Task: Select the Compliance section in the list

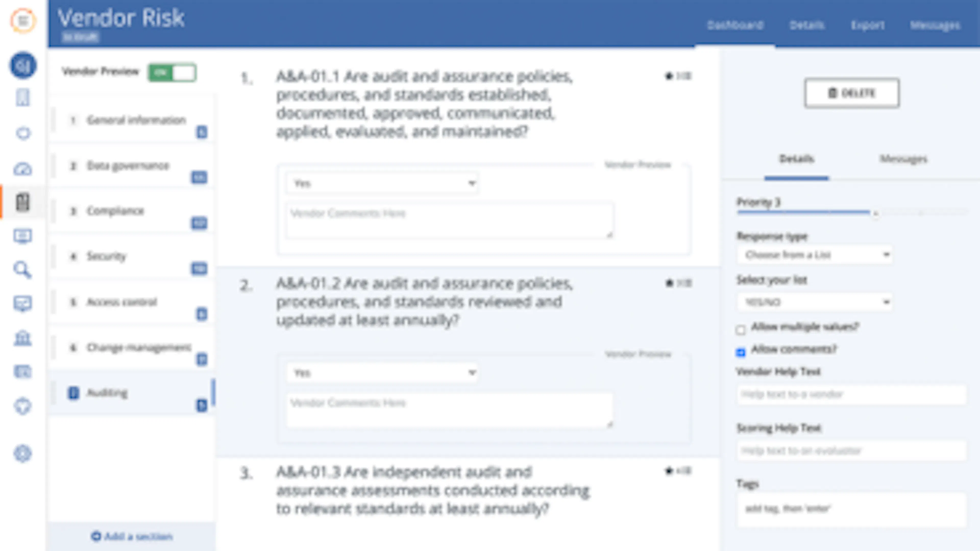Action: [x=115, y=211]
